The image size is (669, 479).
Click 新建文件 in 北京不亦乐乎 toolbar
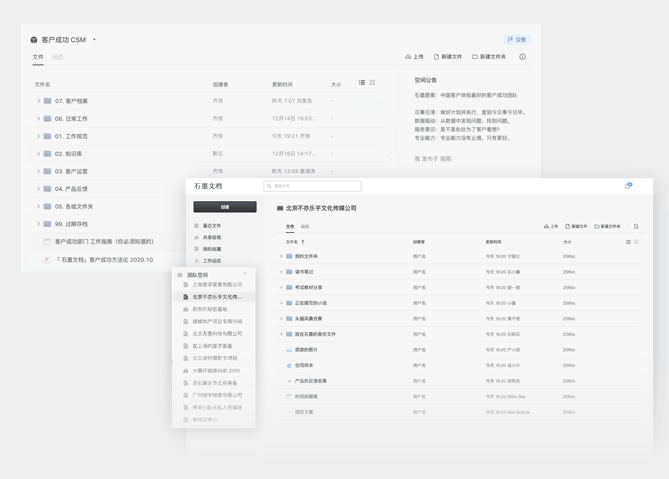coord(576,227)
